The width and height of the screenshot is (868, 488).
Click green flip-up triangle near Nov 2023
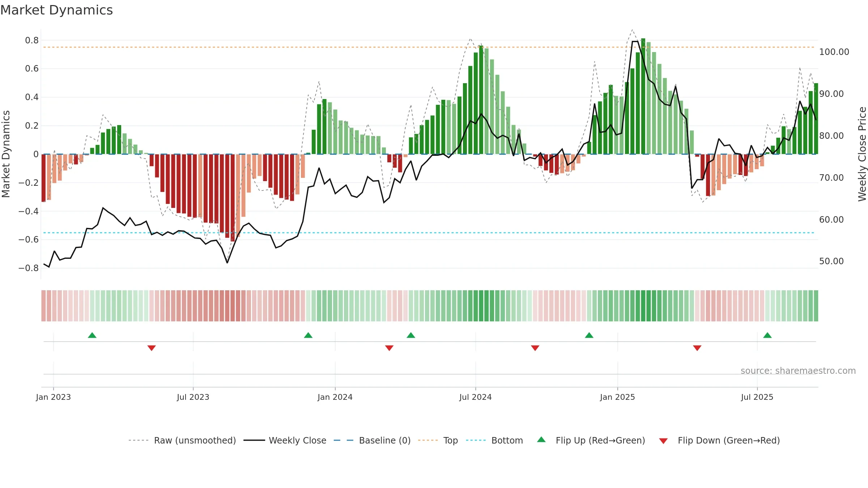[308, 335]
